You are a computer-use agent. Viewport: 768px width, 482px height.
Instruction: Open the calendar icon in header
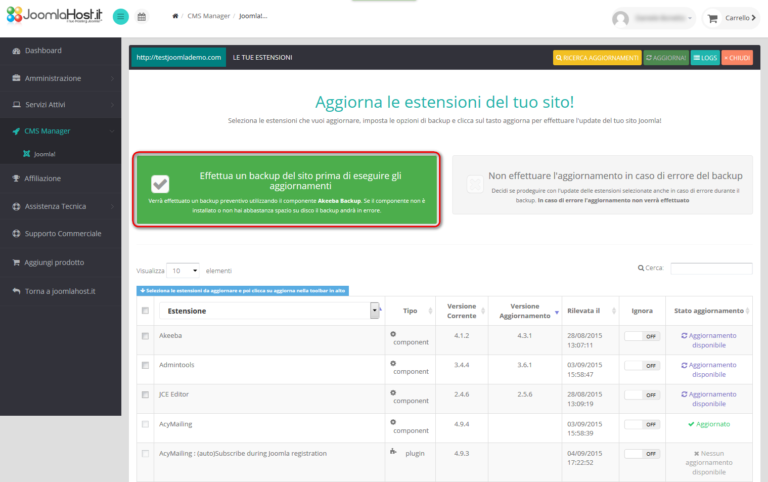pos(142,17)
